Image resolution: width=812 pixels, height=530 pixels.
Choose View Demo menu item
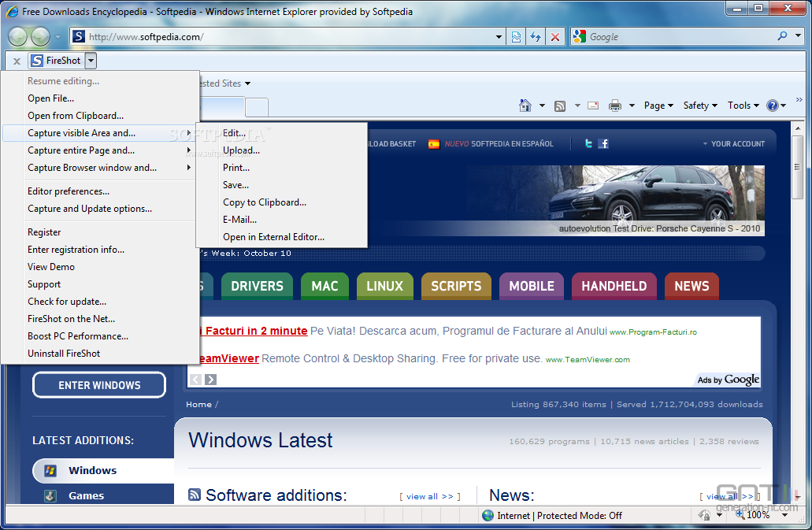coord(50,267)
